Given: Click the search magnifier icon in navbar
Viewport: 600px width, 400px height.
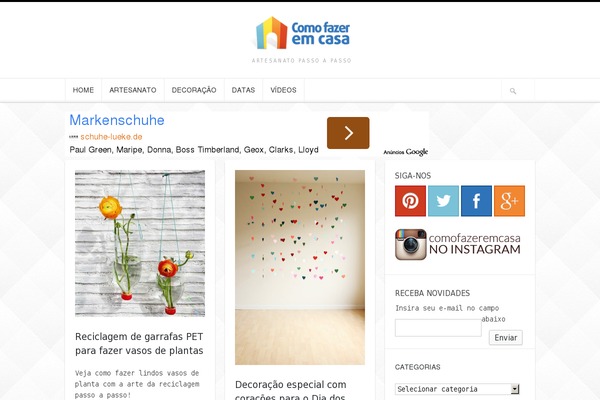Looking at the screenshot, I should click(x=513, y=91).
